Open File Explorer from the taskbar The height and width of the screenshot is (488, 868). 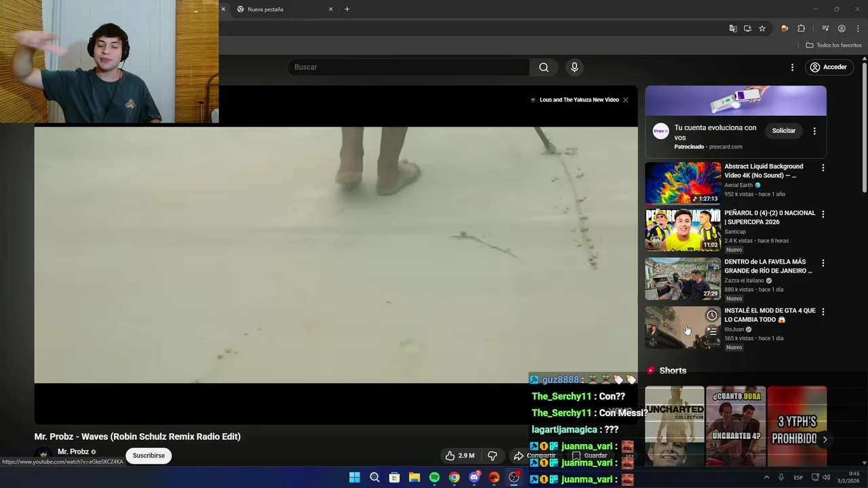[414, 478]
